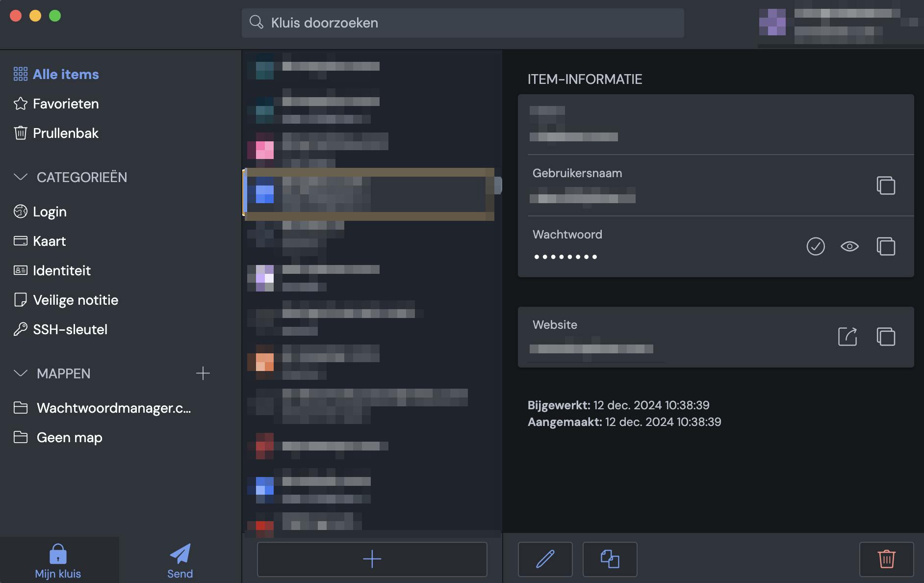Viewport: 924px width, 583px height.
Task: Launch the Website in a browser
Action: 847,337
